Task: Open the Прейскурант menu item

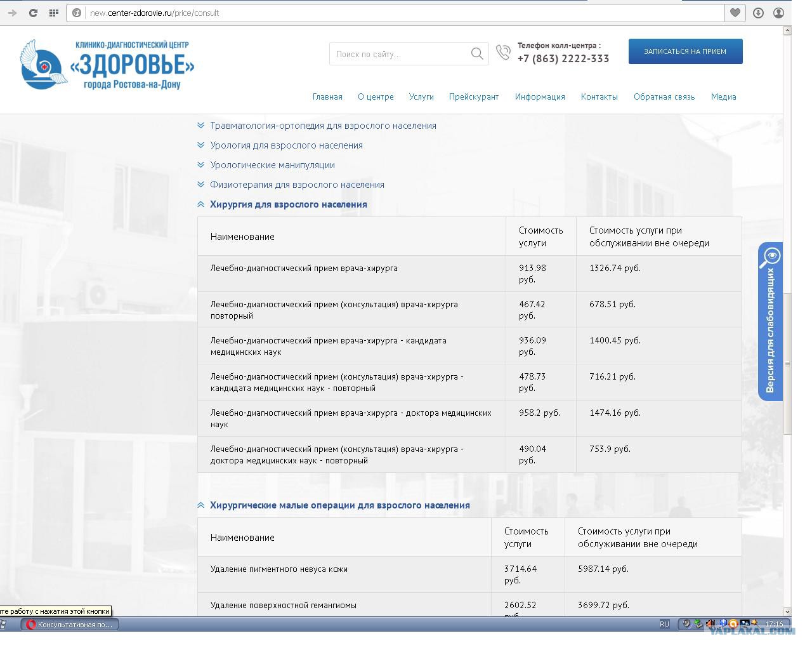Action: click(474, 97)
